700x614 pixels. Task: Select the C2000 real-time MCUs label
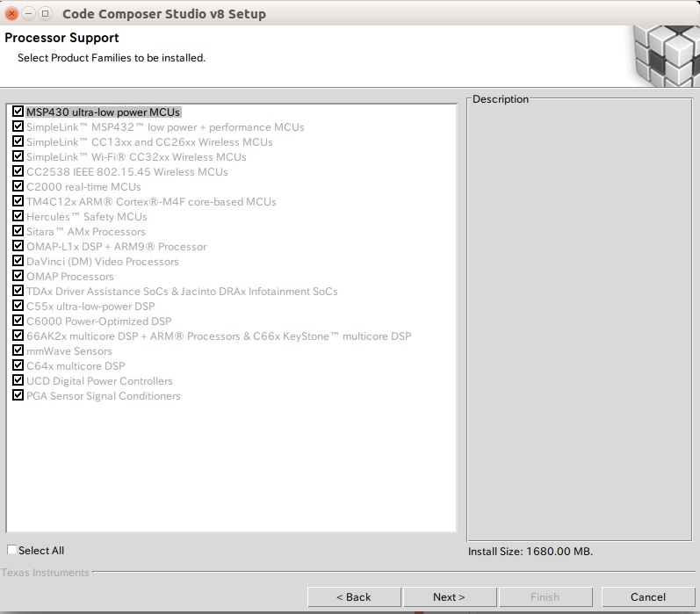click(83, 187)
